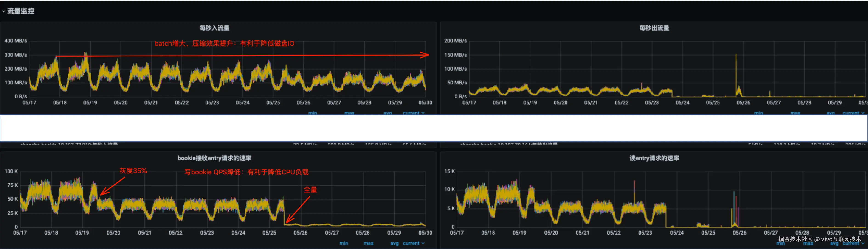Open the 读entry请求的速率 panel title menu
Viewport: 868px width, 249px height.
(x=654, y=158)
